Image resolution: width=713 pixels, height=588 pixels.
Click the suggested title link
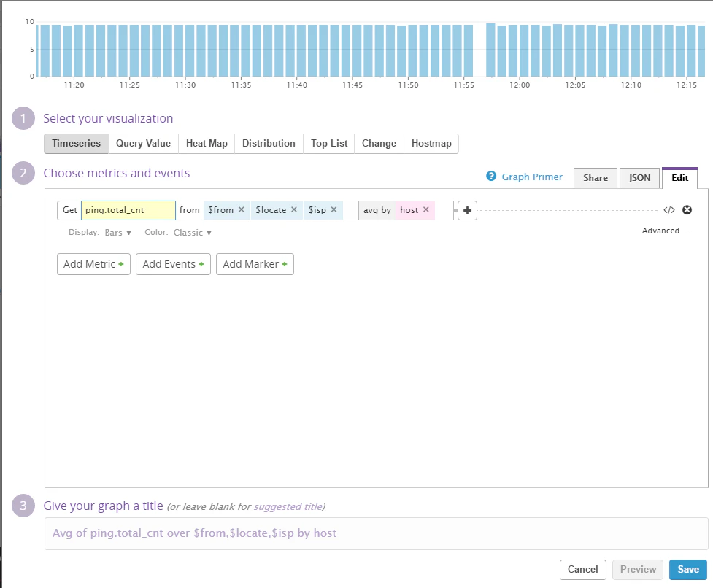click(x=288, y=507)
